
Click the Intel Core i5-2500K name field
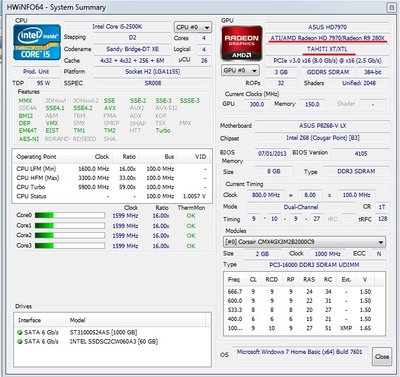click(117, 27)
